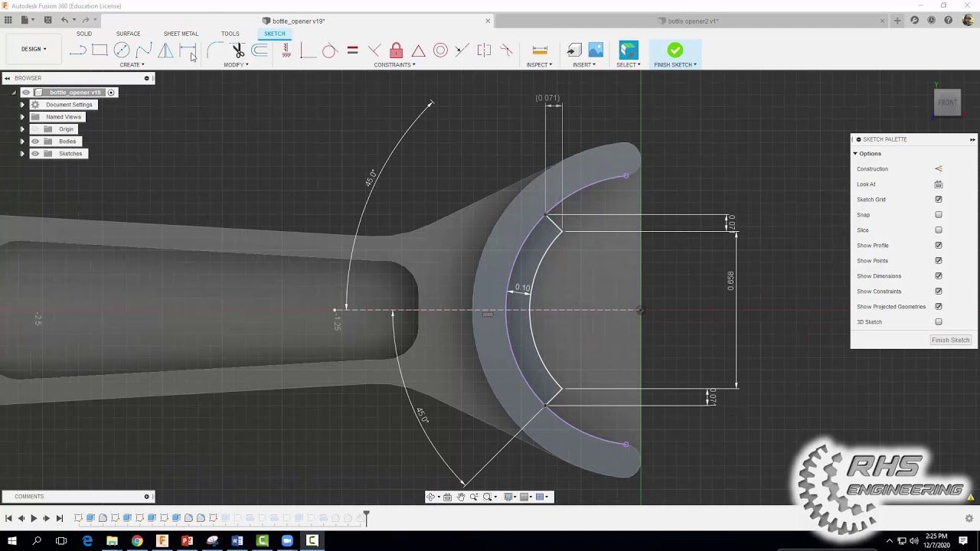Image resolution: width=980 pixels, height=551 pixels.
Task: Open the Data Panel grid icon
Action: point(8,21)
